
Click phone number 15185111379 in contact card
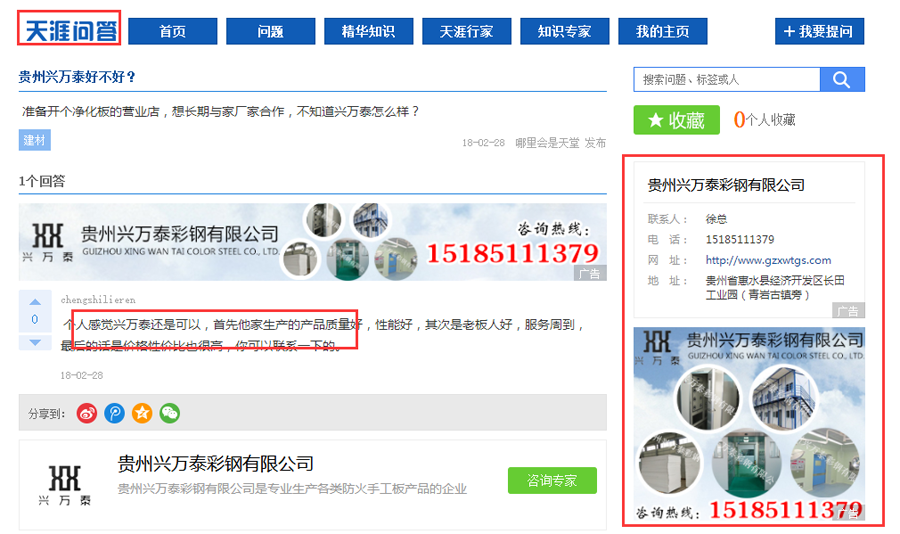tap(740, 239)
